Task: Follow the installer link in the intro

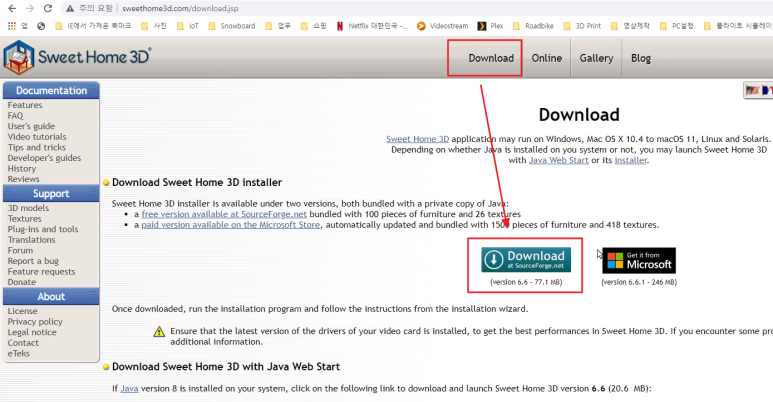Action: pos(631,160)
